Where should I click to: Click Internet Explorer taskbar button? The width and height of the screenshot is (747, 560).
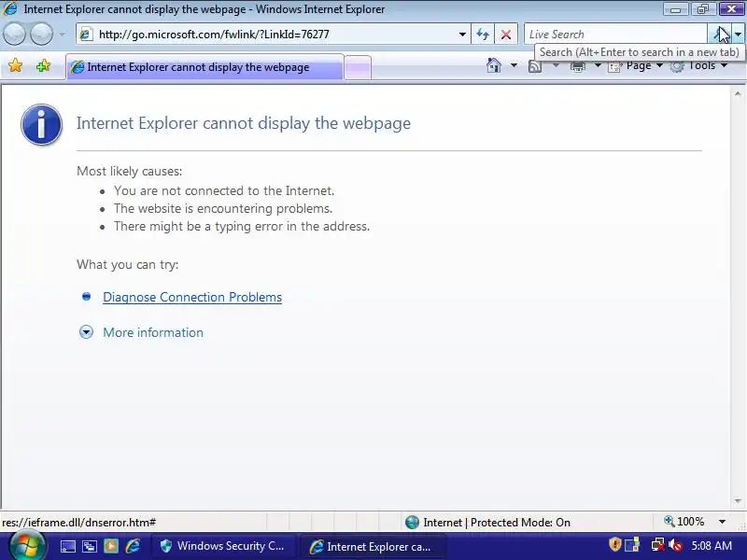tap(372, 547)
